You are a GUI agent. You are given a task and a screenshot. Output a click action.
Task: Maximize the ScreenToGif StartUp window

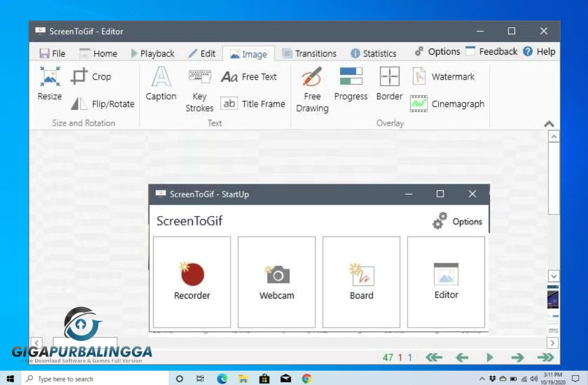click(440, 194)
